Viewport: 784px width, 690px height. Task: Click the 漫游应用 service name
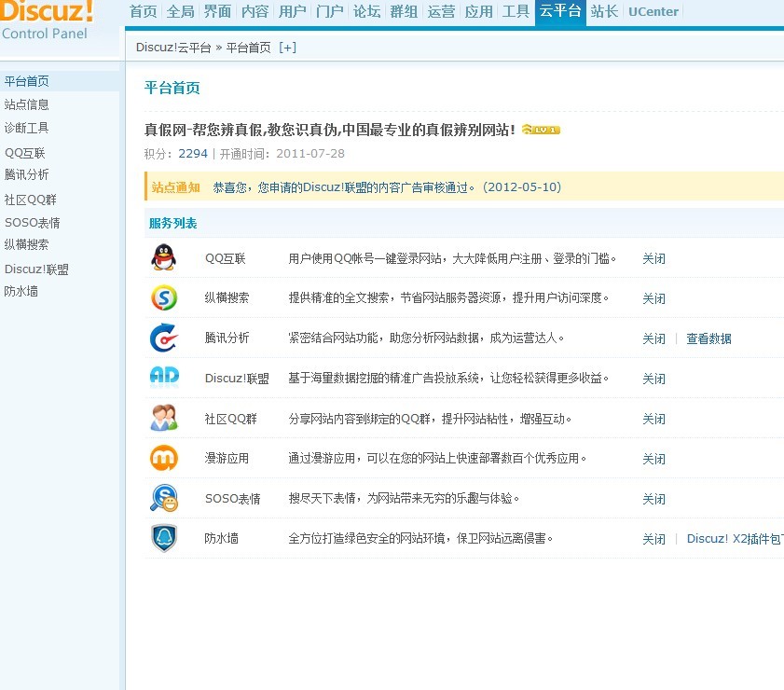227,458
